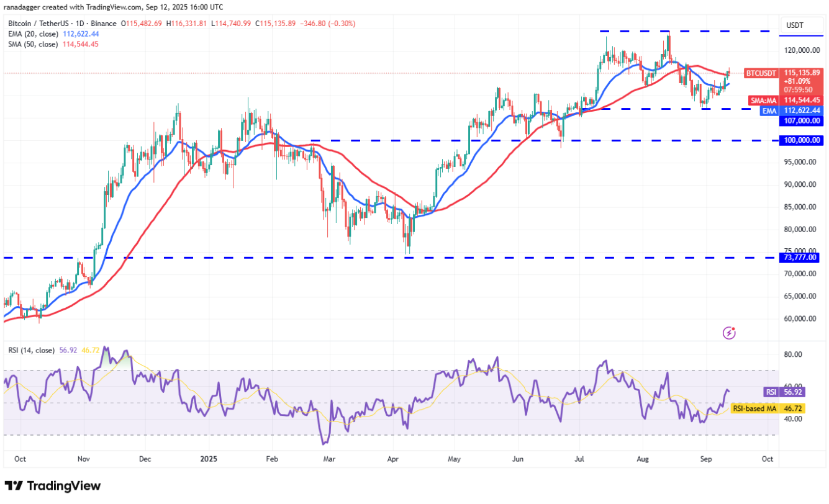This screenshot has width=829, height=504.
Task: Select the purple RSI value tag
Action: coord(770,392)
